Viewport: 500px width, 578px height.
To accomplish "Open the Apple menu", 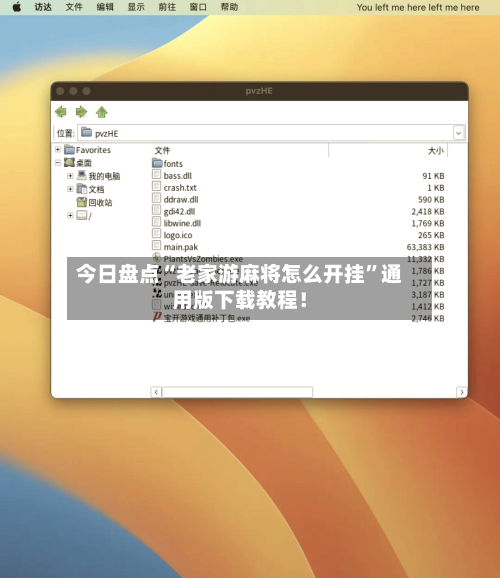I will point(17,7).
